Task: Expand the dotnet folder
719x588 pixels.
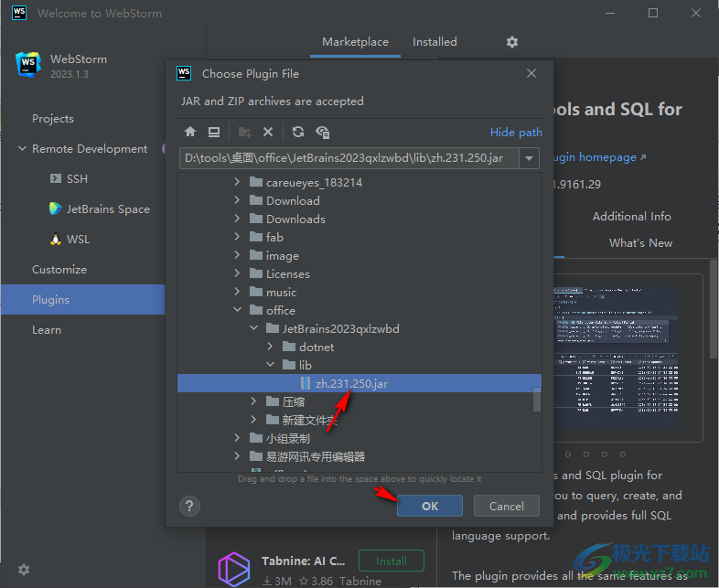Action: pos(270,347)
